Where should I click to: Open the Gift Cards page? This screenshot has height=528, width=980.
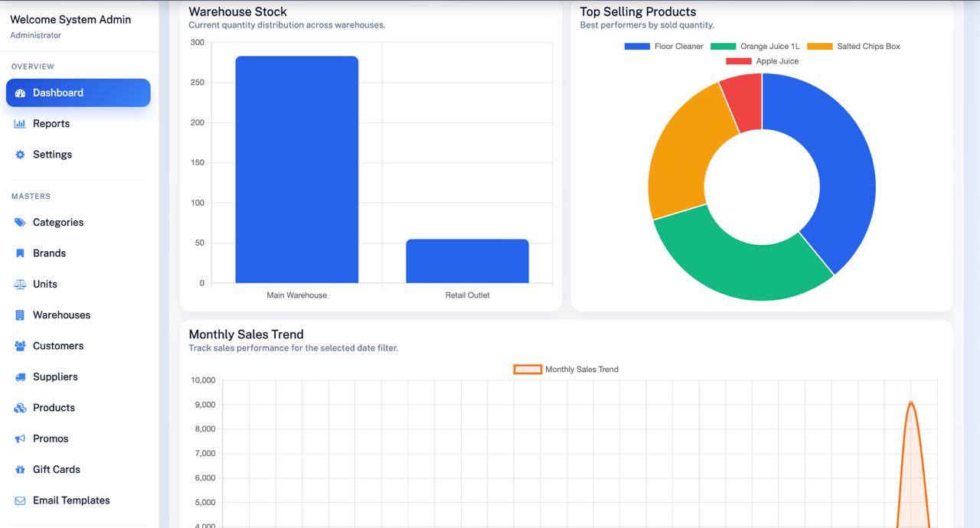[x=55, y=469]
